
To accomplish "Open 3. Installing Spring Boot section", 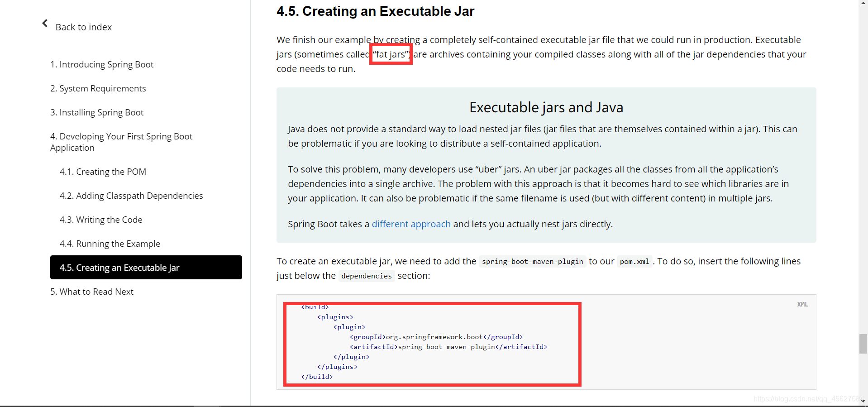I will tap(97, 112).
